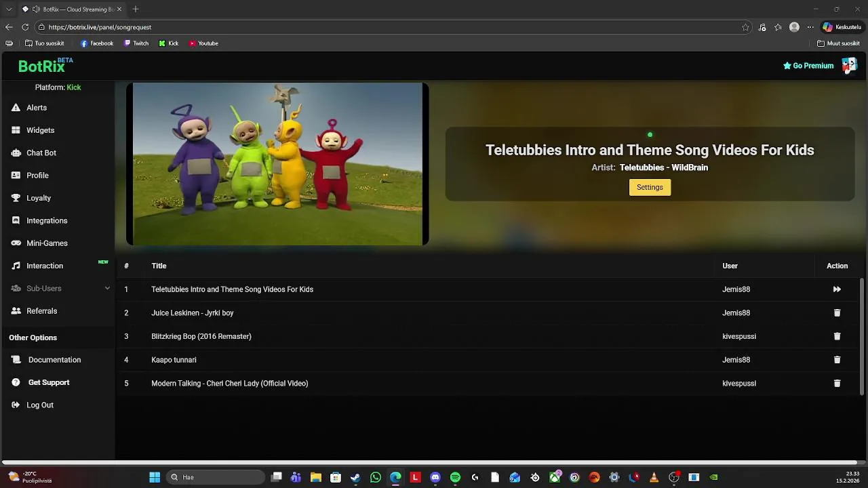
Task: Click Go Premium
Action: coord(808,66)
